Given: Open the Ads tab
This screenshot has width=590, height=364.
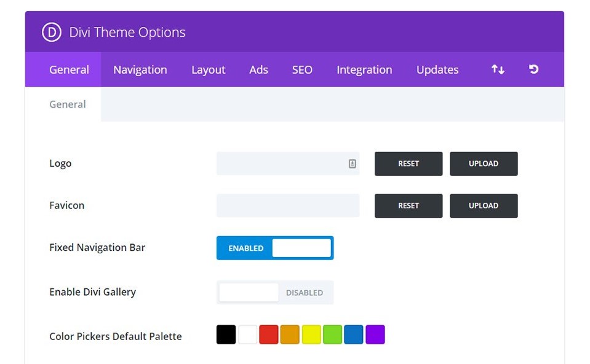Looking at the screenshot, I should tap(258, 69).
